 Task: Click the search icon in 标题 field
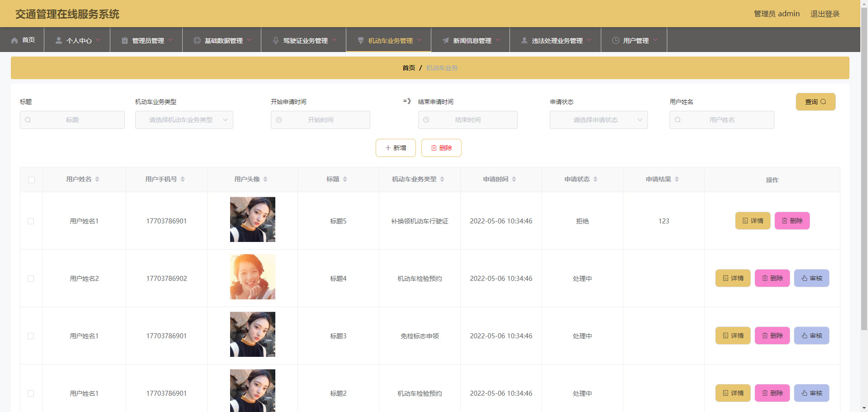tap(28, 120)
